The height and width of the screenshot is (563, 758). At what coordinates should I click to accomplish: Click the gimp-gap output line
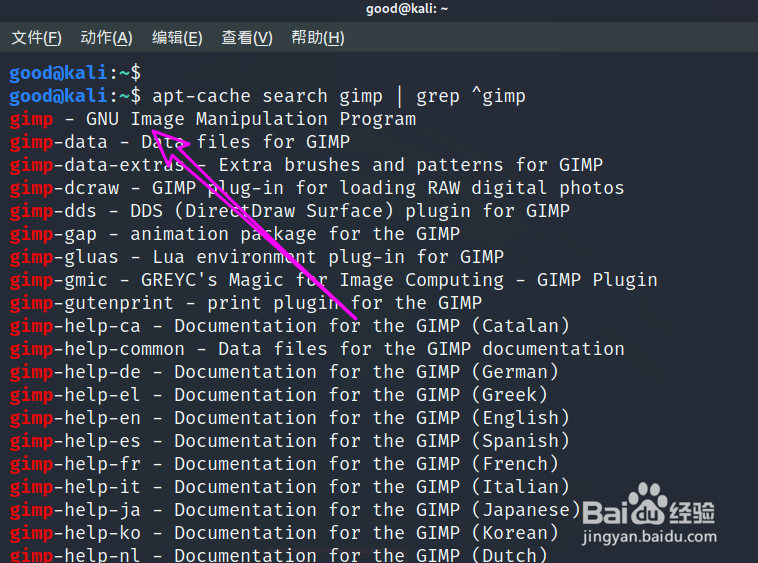pyautogui.click(x=234, y=234)
